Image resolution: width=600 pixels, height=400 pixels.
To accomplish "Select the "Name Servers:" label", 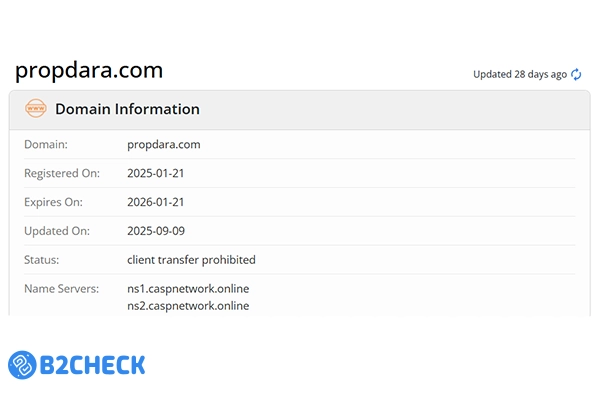I will [x=61, y=289].
